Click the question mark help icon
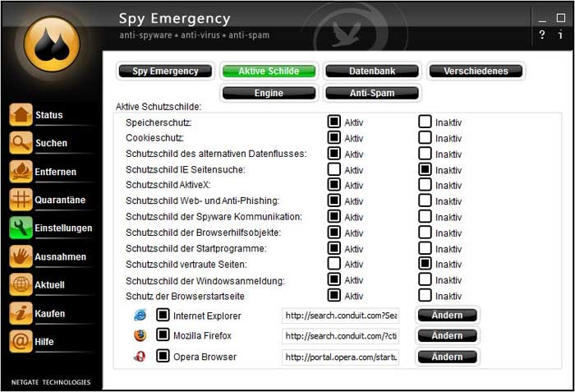 (542, 35)
